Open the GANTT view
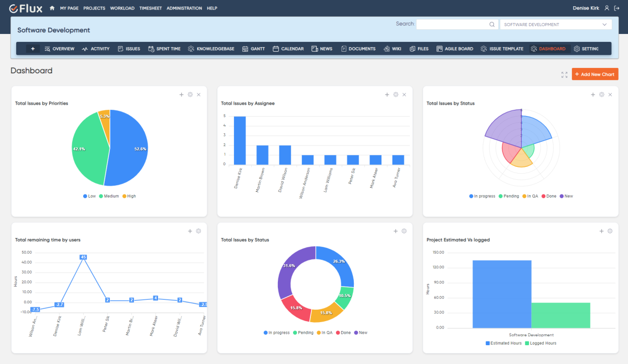The height and width of the screenshot is (364, 628). pyautogui.click(x=257, y=48)
